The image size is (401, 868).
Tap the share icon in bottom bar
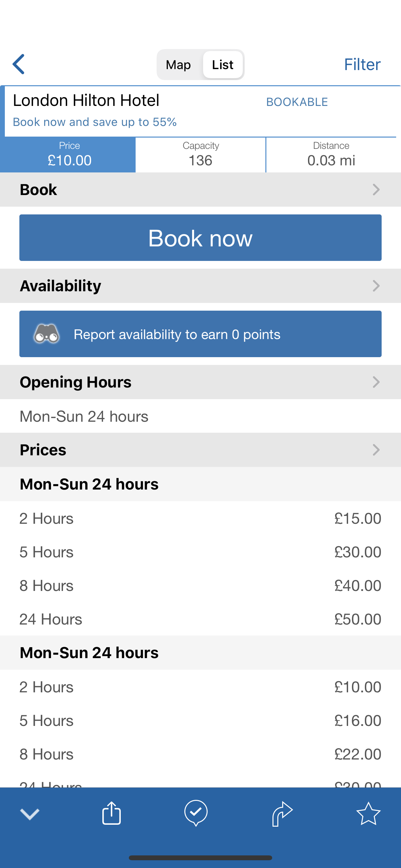point(111,813)
